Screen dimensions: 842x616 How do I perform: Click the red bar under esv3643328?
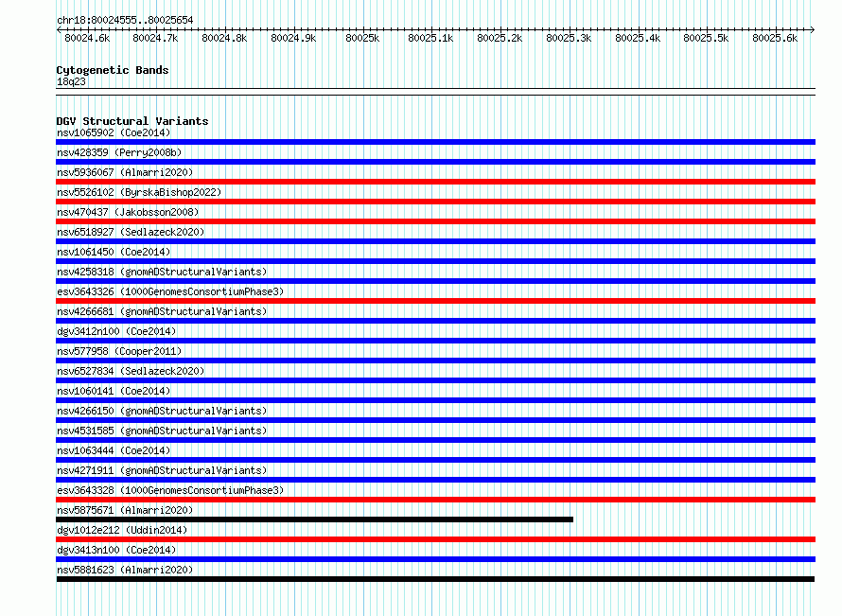pos(435,500)
